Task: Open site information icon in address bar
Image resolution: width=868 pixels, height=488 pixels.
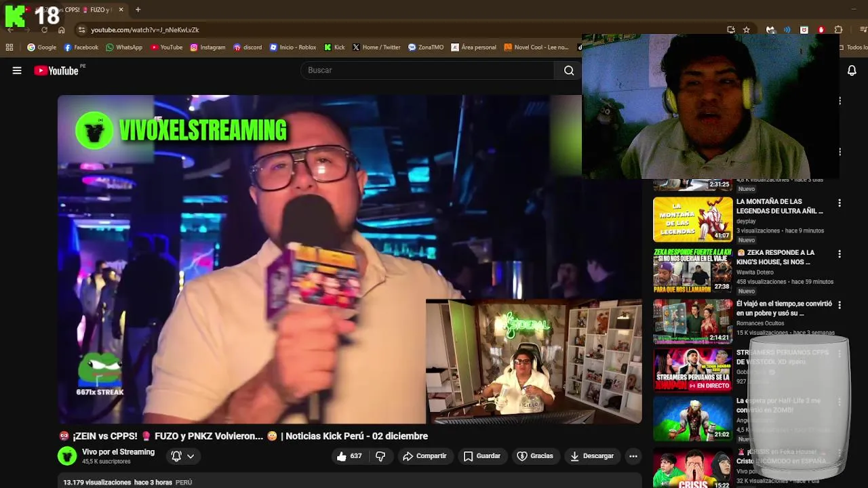Action: (81, 30)
